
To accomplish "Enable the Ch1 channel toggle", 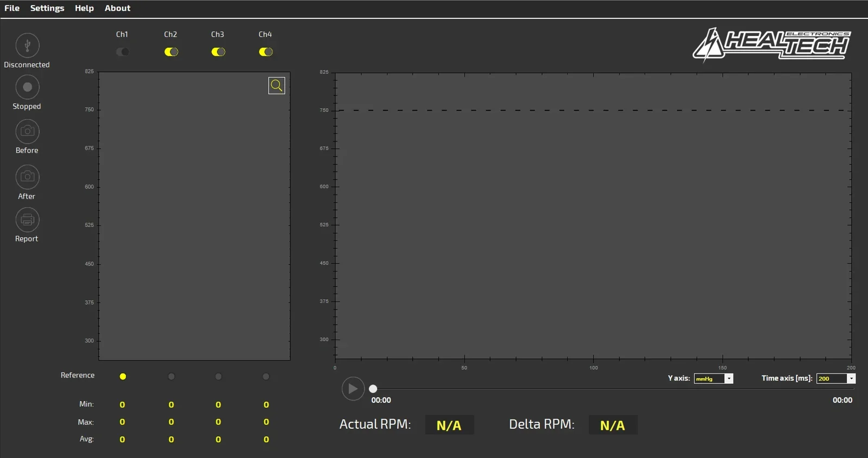I will (x=123, y=52).
